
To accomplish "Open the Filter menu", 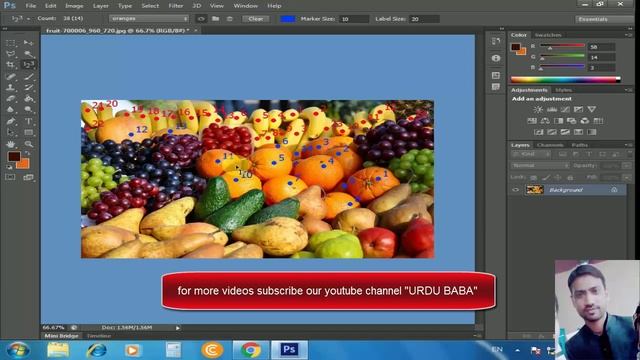I will point(176,6).
